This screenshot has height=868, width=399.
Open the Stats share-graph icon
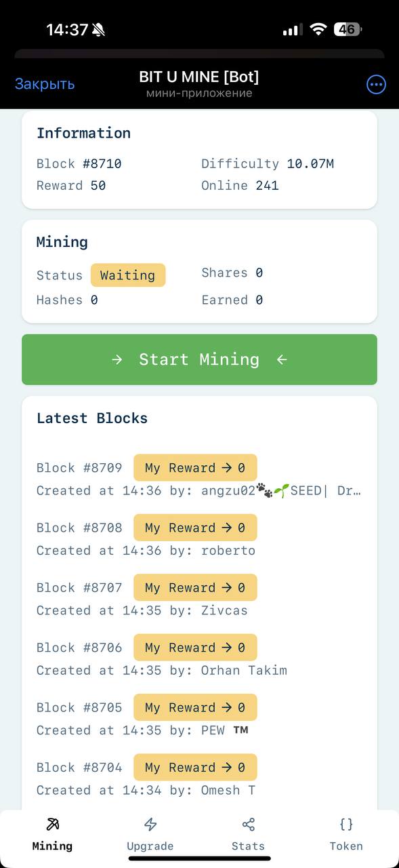[249, 825]
